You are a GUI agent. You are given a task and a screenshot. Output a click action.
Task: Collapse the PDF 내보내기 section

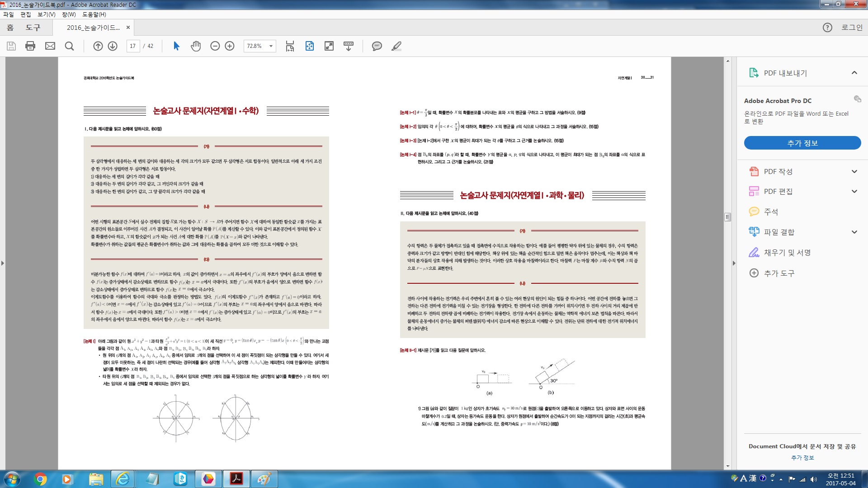[854, 73]
